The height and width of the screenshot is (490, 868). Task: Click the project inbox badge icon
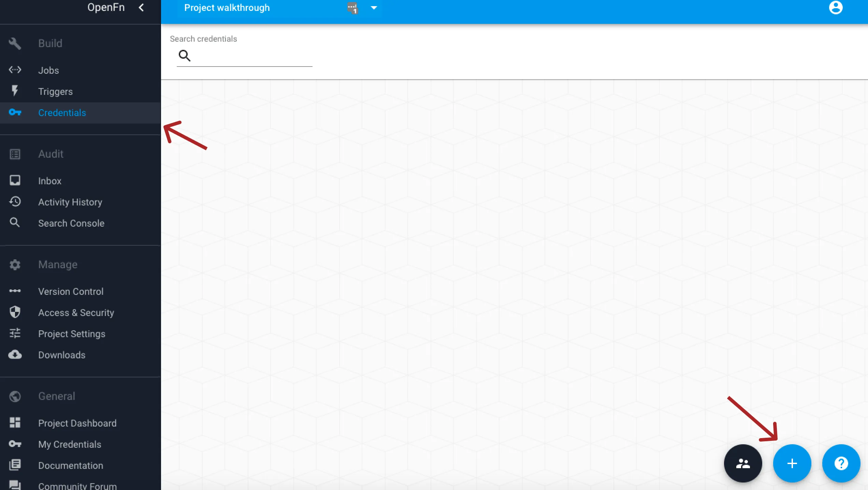tap(352, 8)
